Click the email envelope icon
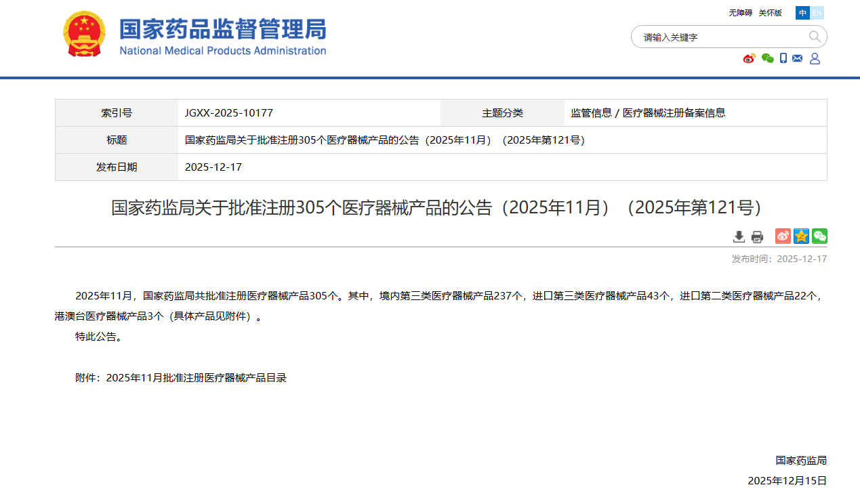The height and width of the screenshot is (504, 860). click(798, 59)
